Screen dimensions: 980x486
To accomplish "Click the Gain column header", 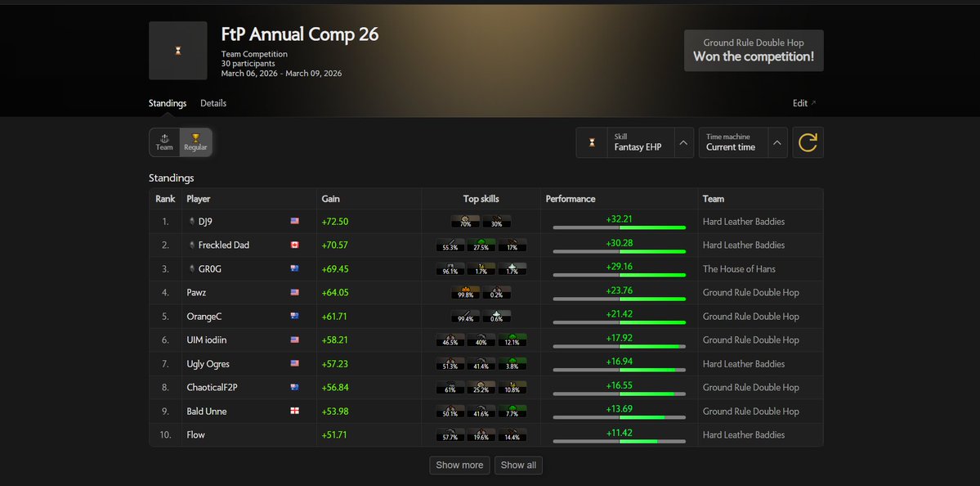I will click(331, 199).
